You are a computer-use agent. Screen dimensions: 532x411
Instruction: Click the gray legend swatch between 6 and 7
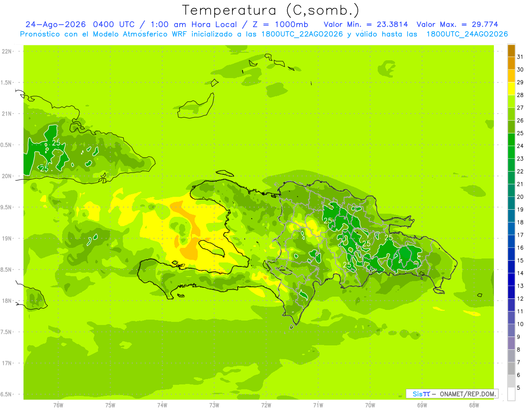pos(511,369)
